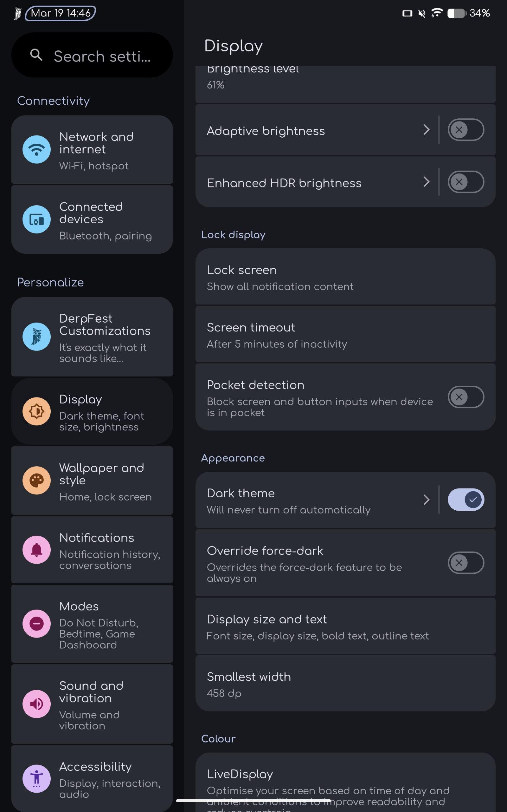Tap the Sound and vibration speaker icon

(x=36, y=704)
